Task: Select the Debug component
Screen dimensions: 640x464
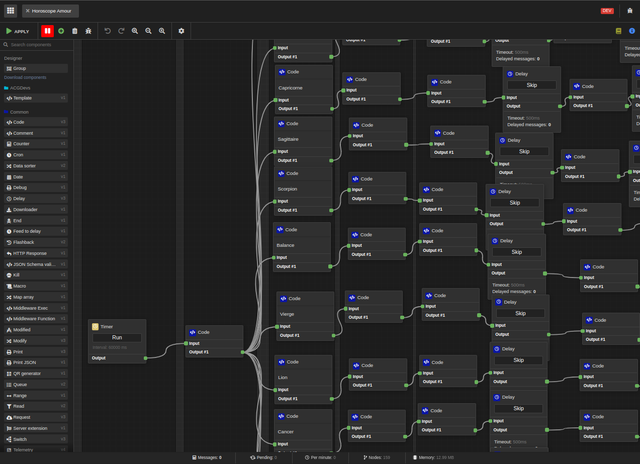Action: pyautogui.click(x=36, y=188)
